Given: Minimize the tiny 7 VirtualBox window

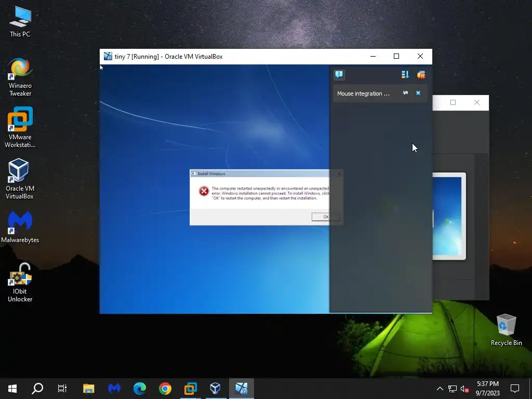Looking at the screenshot, I should pos(373,56).
